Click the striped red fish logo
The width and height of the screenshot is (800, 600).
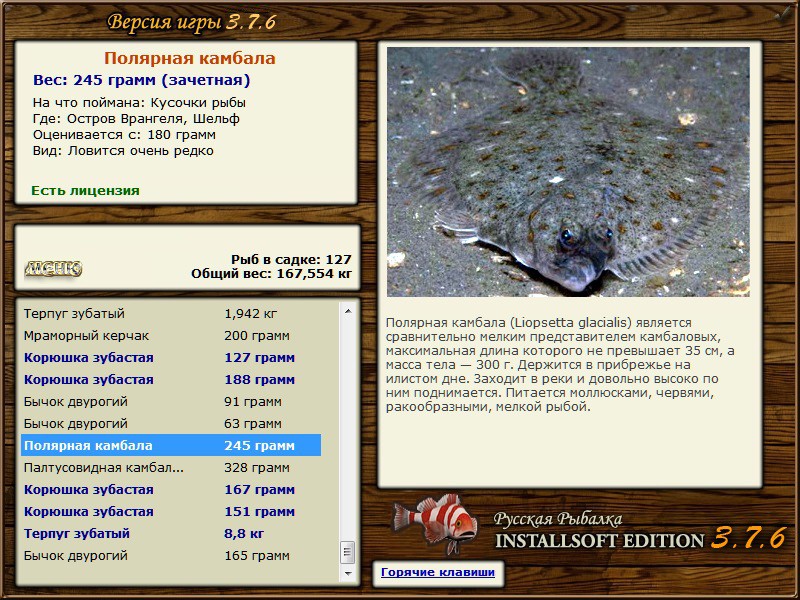coord(435,523)
